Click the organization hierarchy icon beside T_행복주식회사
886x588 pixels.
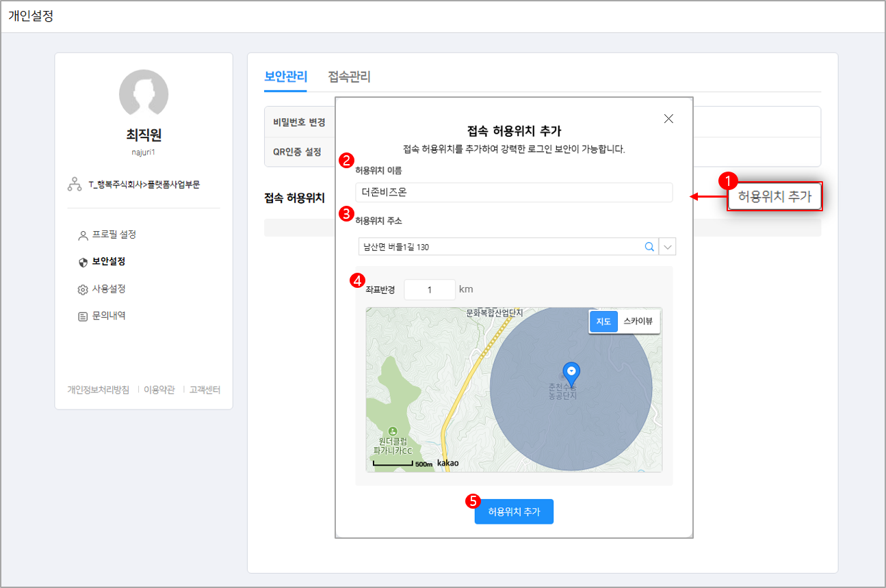coord(75,183)
